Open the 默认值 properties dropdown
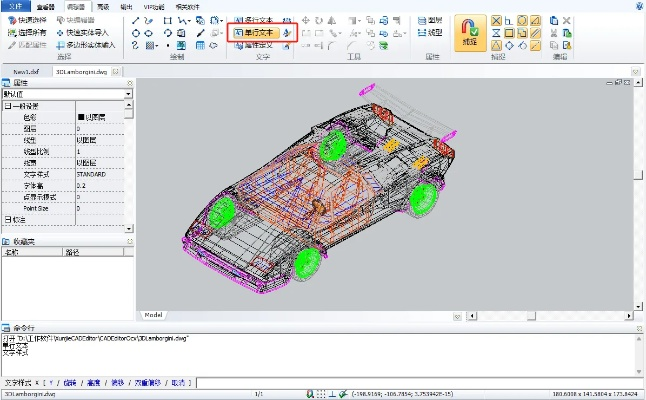This screenshot has height=400, width=646. point(128,94)
